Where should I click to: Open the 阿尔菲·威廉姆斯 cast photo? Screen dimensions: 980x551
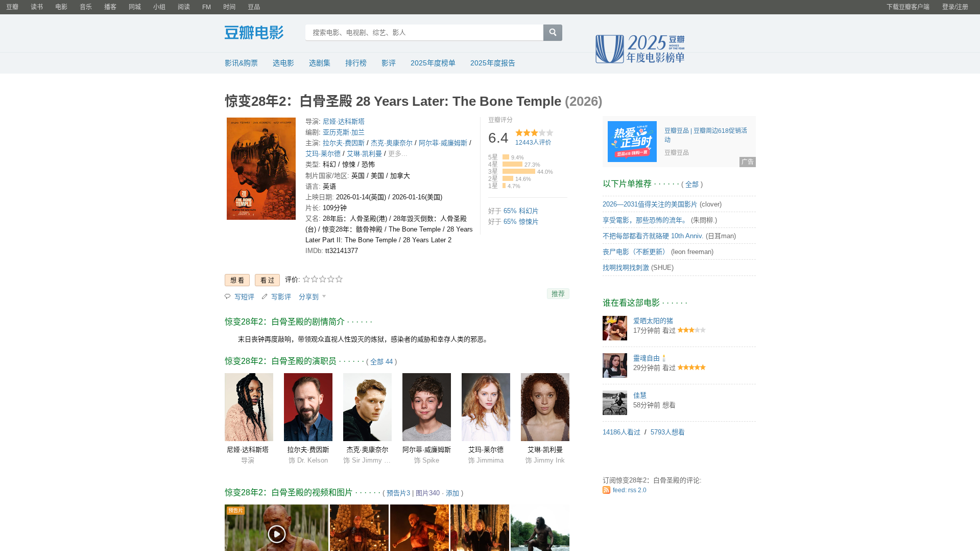click(x=426, y=407)
